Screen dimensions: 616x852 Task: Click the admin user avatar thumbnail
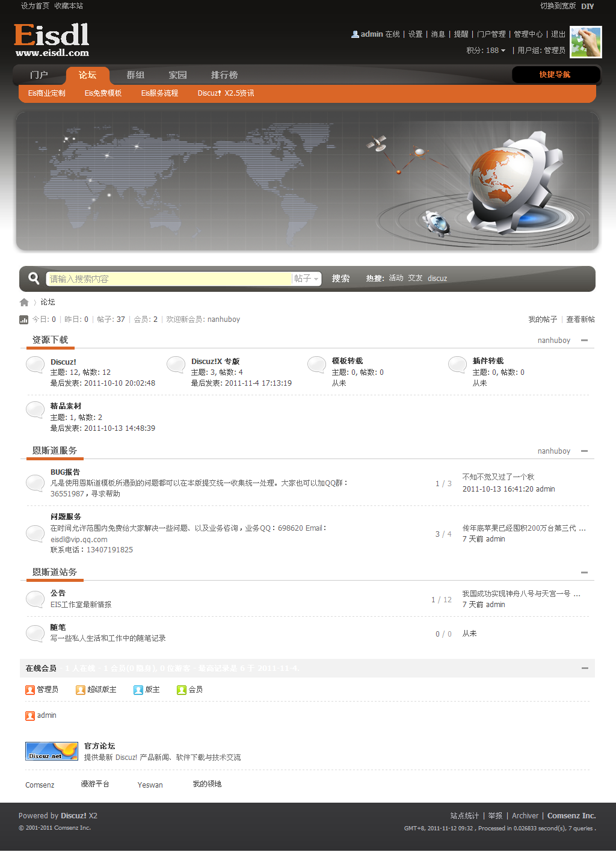tap(586, 42)
